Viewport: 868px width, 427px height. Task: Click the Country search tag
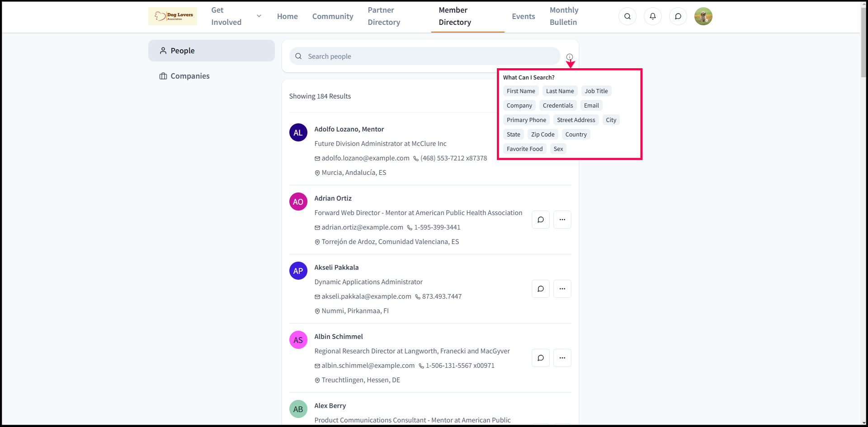(x=576, y=134)
